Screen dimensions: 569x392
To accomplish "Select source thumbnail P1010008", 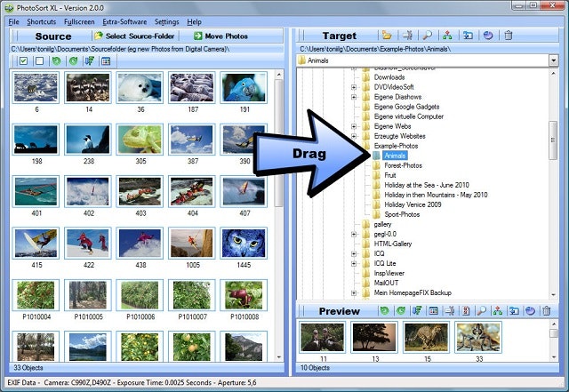I will [244, 295].
